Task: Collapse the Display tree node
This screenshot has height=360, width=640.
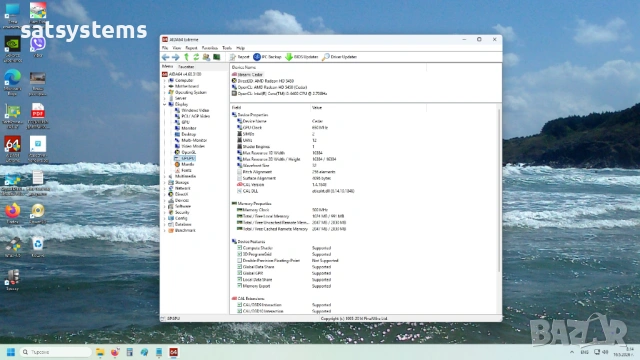Action: (x=165, y=104)
